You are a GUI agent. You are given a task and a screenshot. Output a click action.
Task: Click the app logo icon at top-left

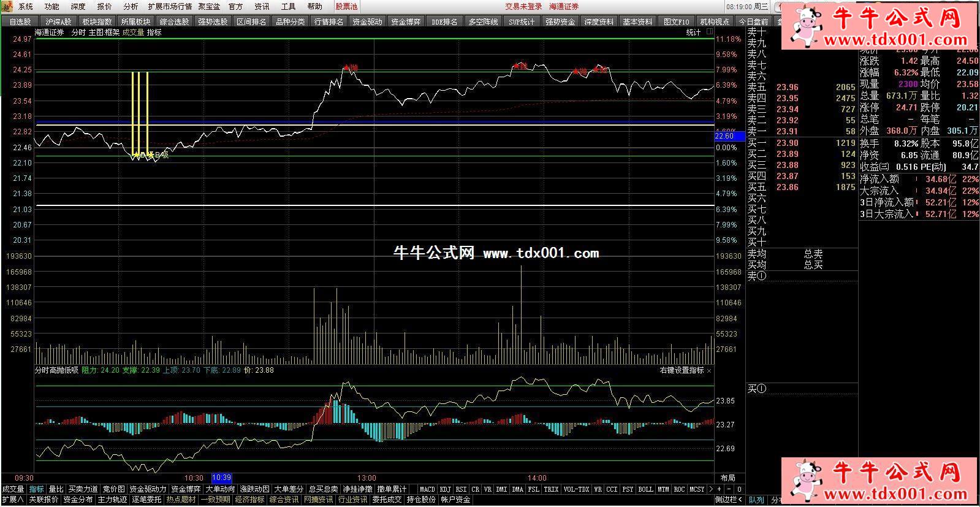pyautogui.click(x=7, y=6)
